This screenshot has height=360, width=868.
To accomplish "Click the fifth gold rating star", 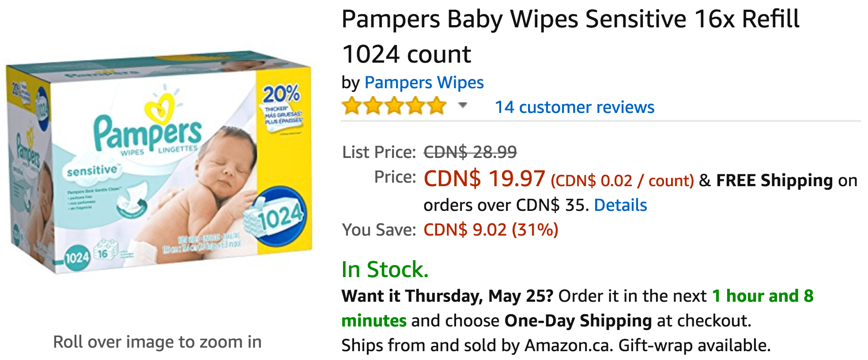I will pyautogui.click(x=437, y=106).
